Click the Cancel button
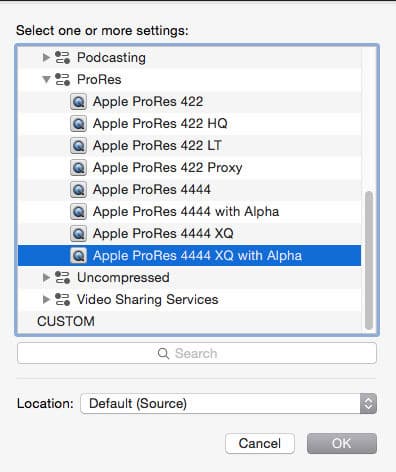396x472 pixels. coord(260,443)
